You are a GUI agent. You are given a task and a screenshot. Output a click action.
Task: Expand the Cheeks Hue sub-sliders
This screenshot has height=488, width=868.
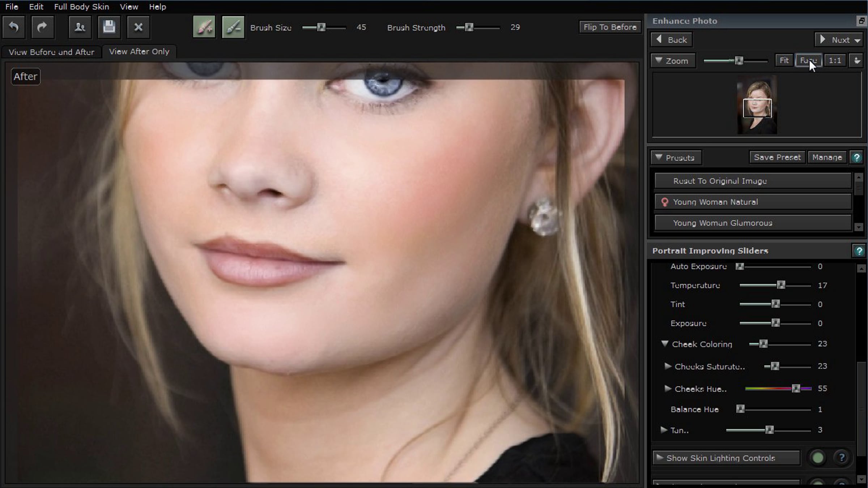click(x=668, y=389)
